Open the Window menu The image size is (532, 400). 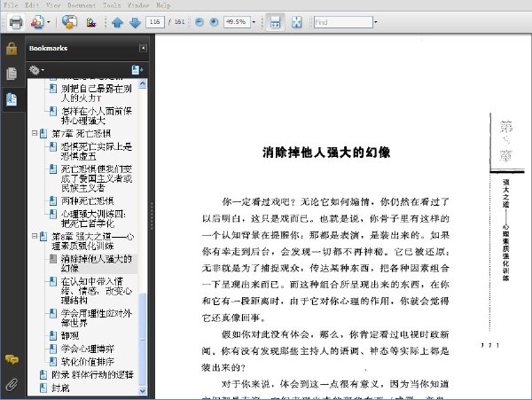(x=138, y=5)
